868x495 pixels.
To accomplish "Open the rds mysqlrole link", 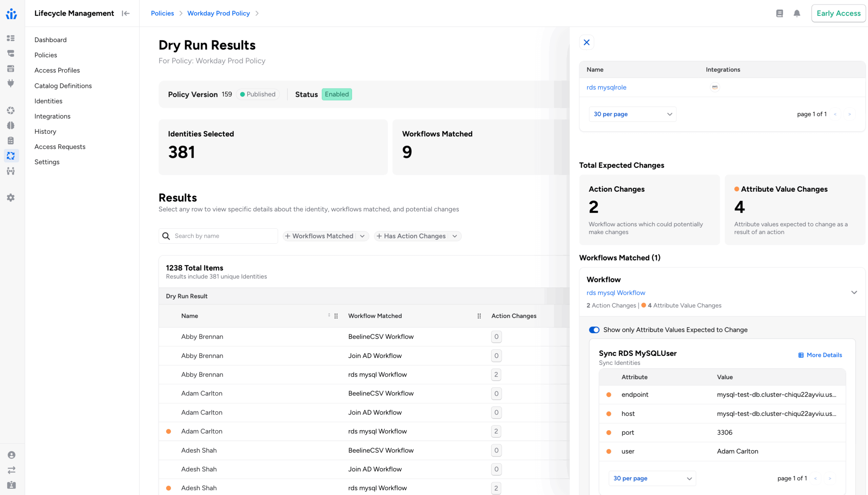I will tap(606, 87).
